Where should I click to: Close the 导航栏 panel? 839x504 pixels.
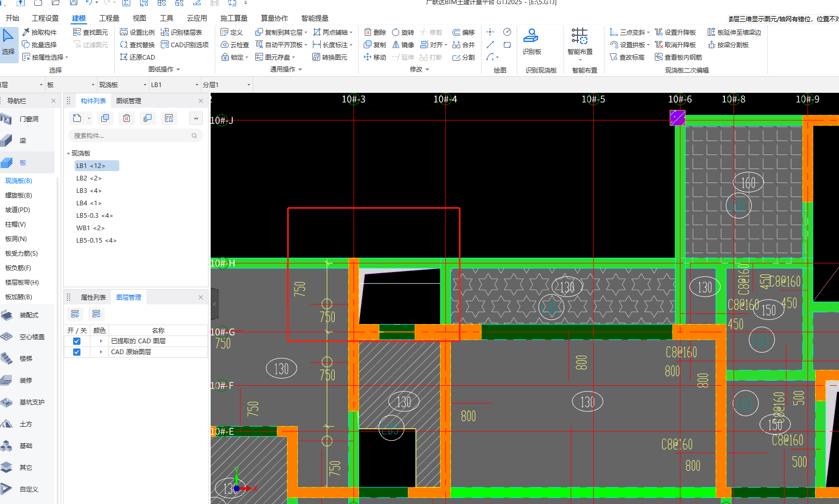pos(53,101)
